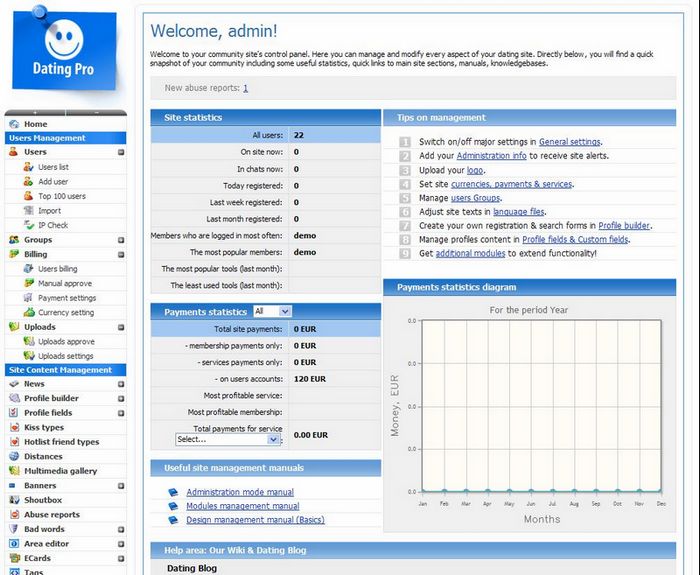This screenshot has width=700, height=575.
Task: Collapse the Users section toggle
Action: click(121, 153)
